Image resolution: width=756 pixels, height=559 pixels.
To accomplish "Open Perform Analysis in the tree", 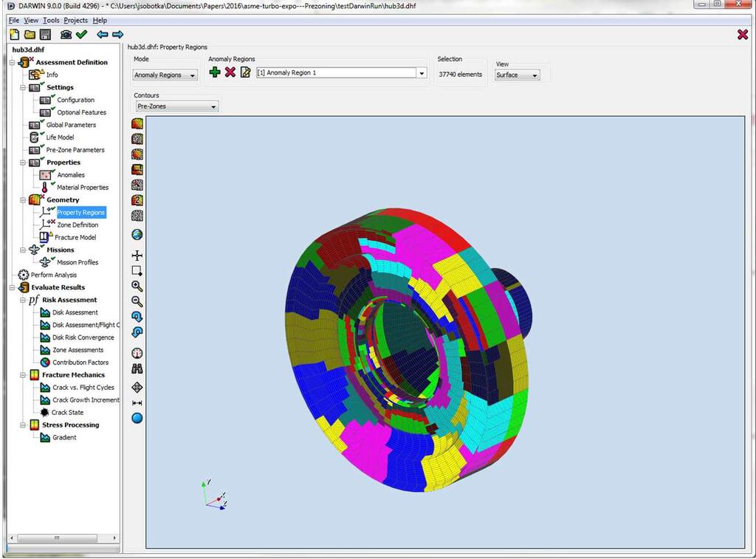I will (53, 275).
